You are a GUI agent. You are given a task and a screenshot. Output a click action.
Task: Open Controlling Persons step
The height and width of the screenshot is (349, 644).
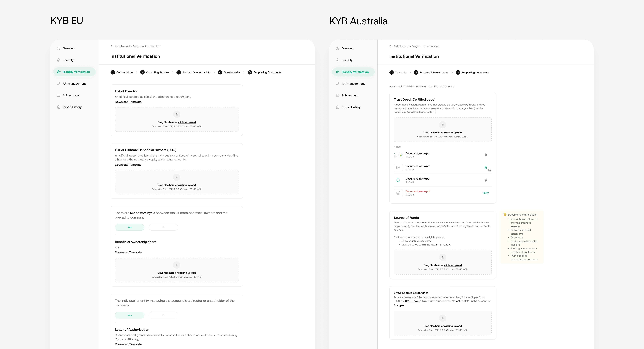[x=155, y=72]
